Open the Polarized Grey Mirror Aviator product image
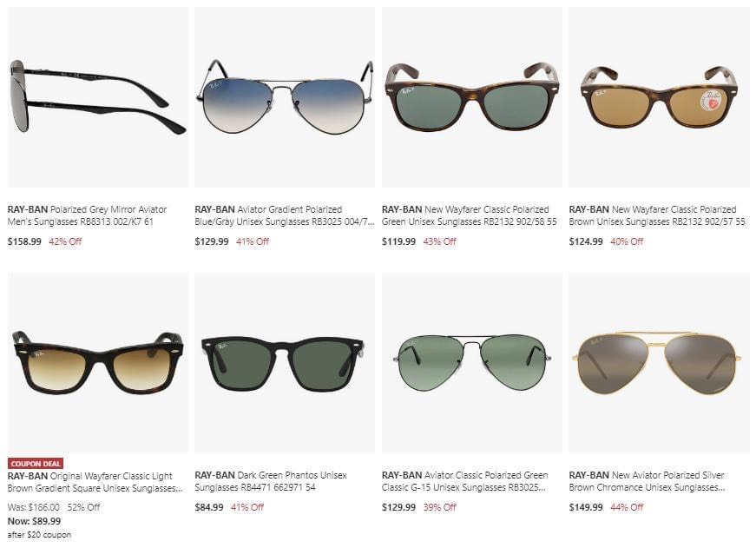The width and height of the screenshot is (756, 548). coord(98,97)
